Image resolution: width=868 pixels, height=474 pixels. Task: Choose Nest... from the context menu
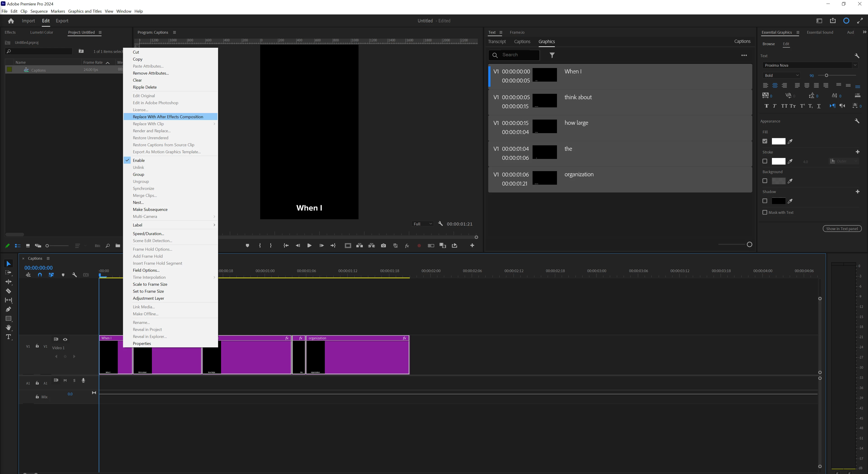[x=138, y=203]
